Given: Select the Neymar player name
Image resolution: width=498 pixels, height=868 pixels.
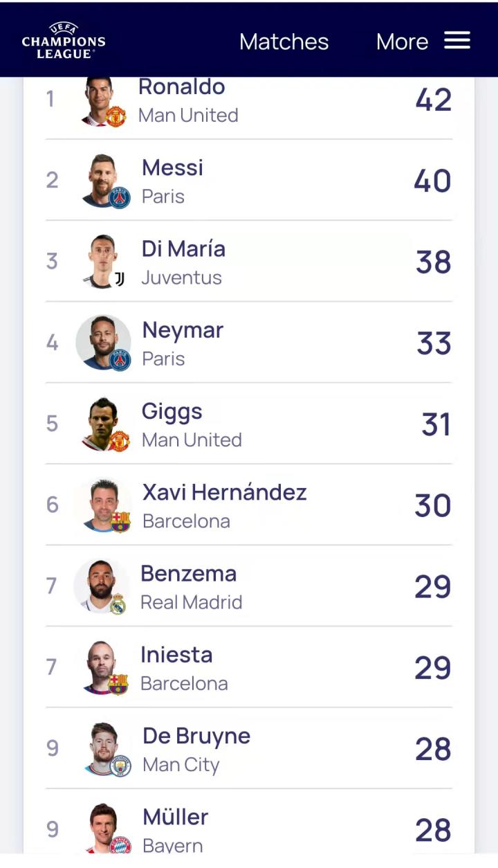Looking at the screenshot, I should 183,330.
